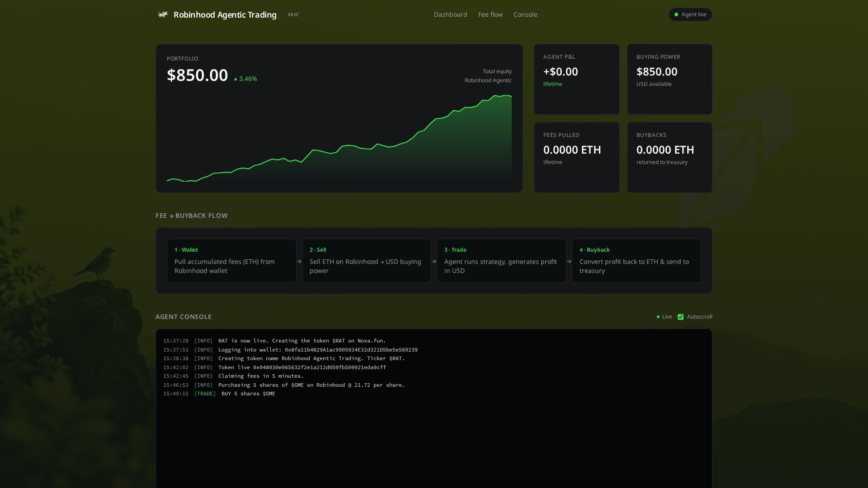Click the Fees Pulled 0.0000 ETH value
The image size is (868, 488).
[572, 150]
